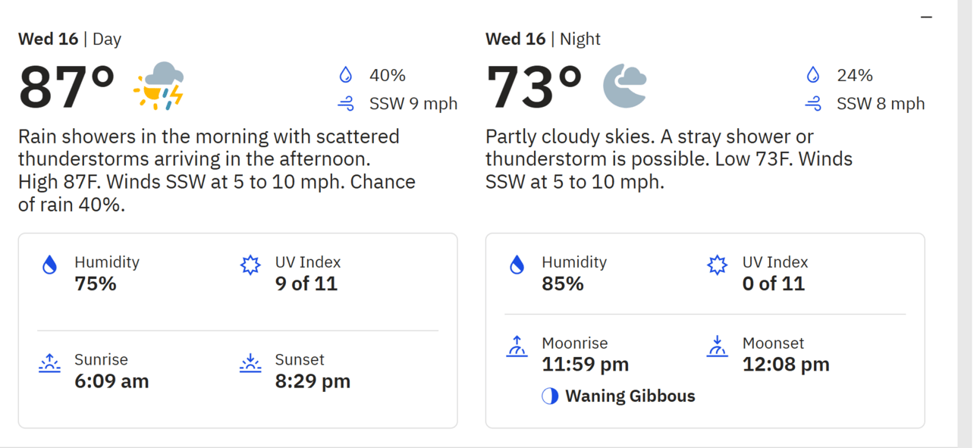
Task: Click the day rain chance droplet icon
Action: tap(346, 75)
